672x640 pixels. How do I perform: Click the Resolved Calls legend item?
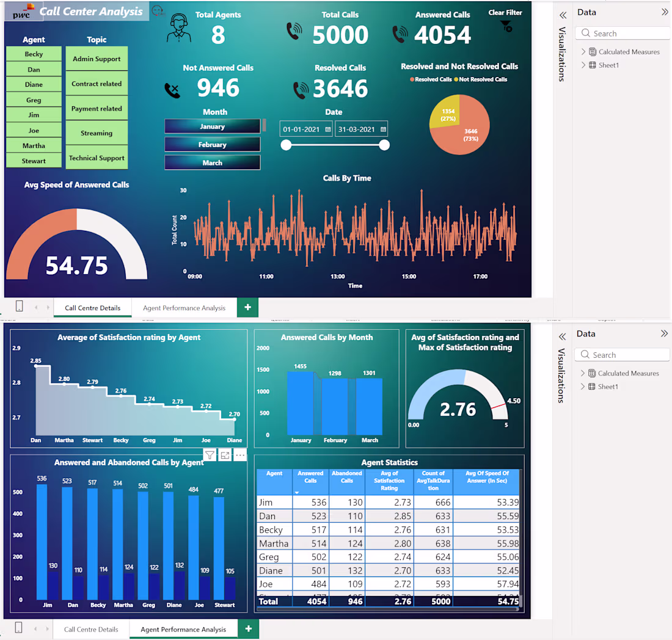tap(431, 79)
